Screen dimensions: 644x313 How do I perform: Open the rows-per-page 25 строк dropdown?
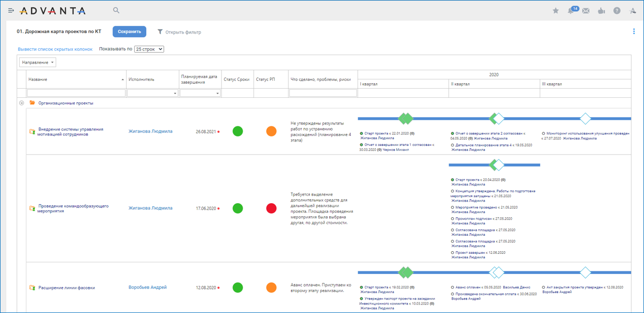tap(149, 49)
